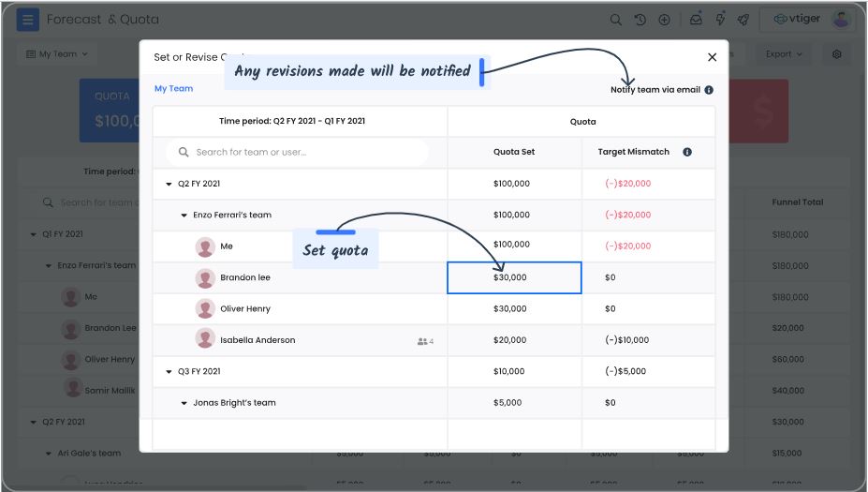Open the inbox notifications icon

(x=696, y=20)
